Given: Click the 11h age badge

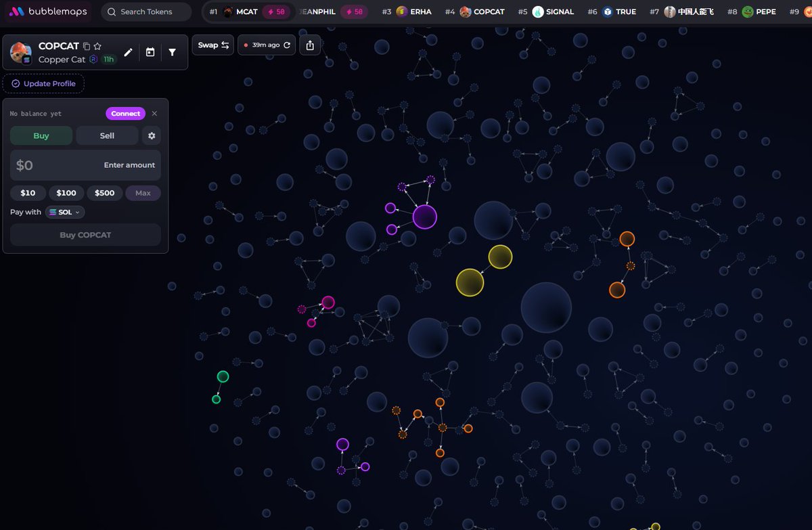Looking at the screenshot, I should [x=108, y=60].
